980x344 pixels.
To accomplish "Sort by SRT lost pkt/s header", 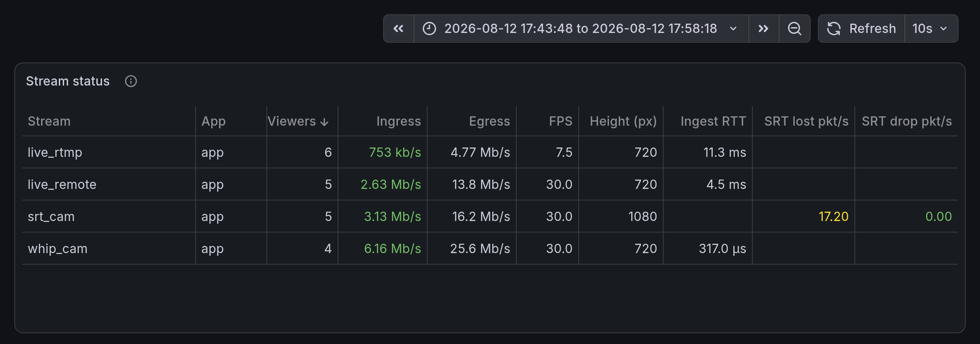I will pos(806,121).
